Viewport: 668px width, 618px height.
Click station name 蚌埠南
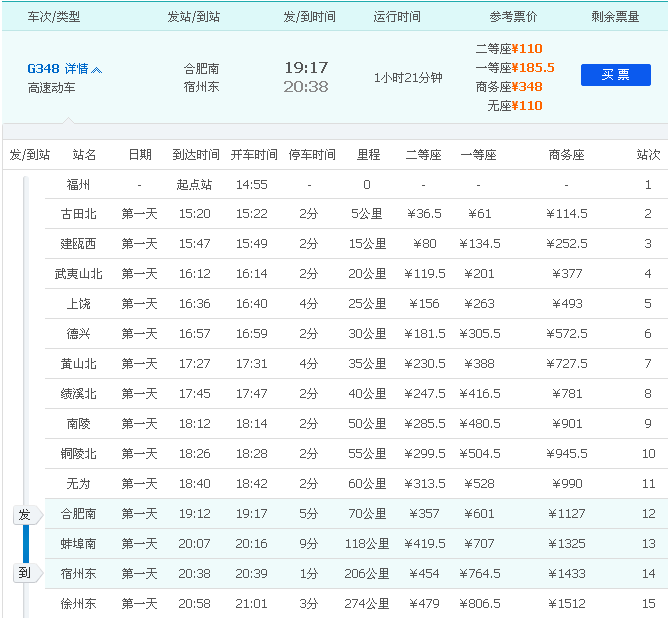coord(78,544)
